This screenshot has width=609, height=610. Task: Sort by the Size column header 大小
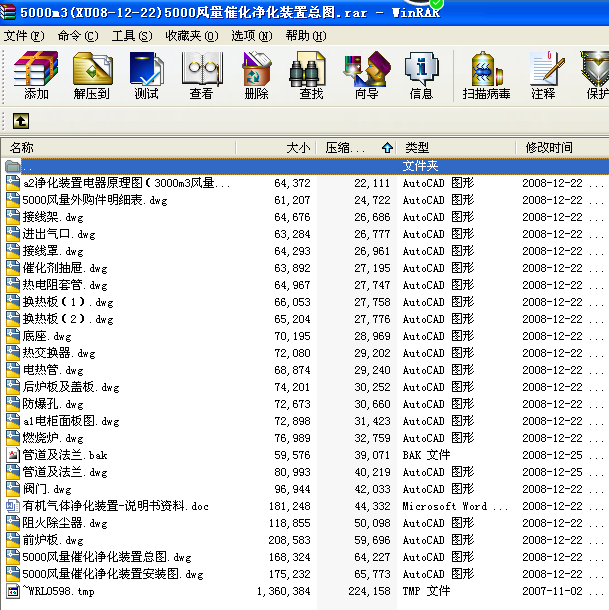tap(298, 148)
